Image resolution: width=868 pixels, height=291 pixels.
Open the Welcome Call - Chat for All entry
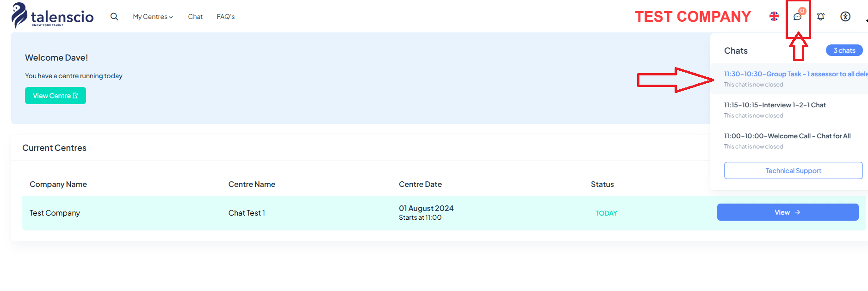pyautogui.click(x=789, y=141)
